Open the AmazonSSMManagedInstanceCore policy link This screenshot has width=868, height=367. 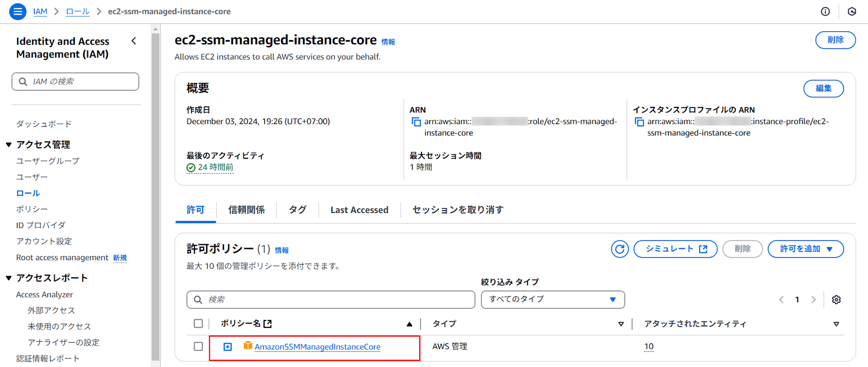tap(317, 347)
